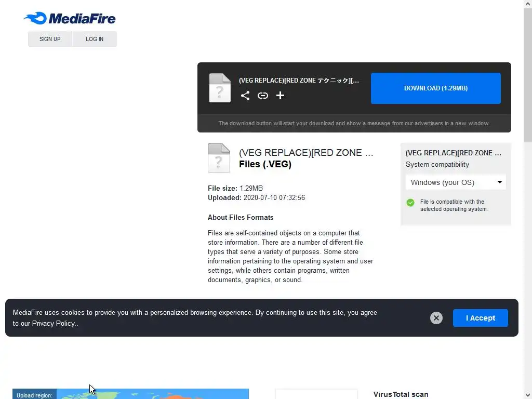Click the file compatible message text

454,206
